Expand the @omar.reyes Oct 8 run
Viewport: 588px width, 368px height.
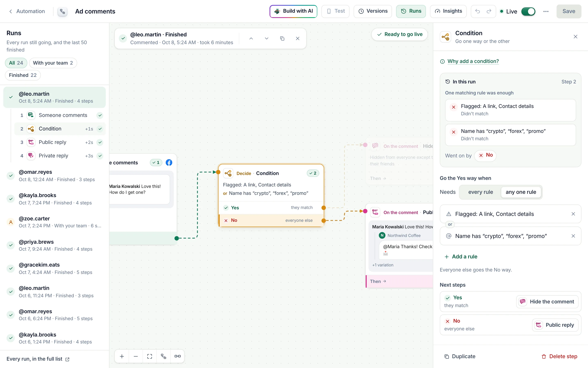[x=55, y=175]
